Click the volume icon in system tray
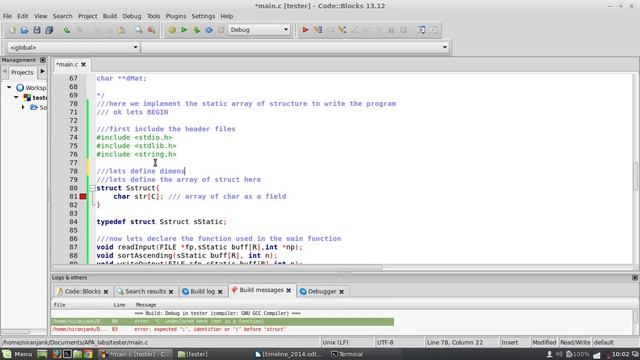Image resolution: width=640 pixels, height=360 pixels. [x=559, y=354]
